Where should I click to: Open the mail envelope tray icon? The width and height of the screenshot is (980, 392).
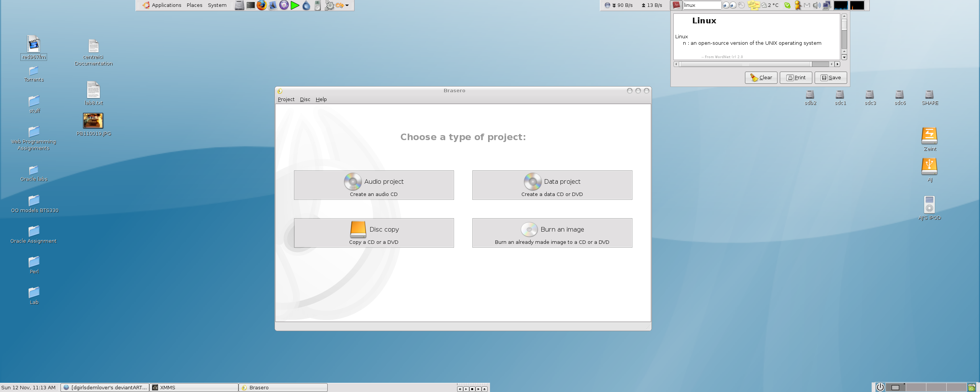click(x=807, y=5)
